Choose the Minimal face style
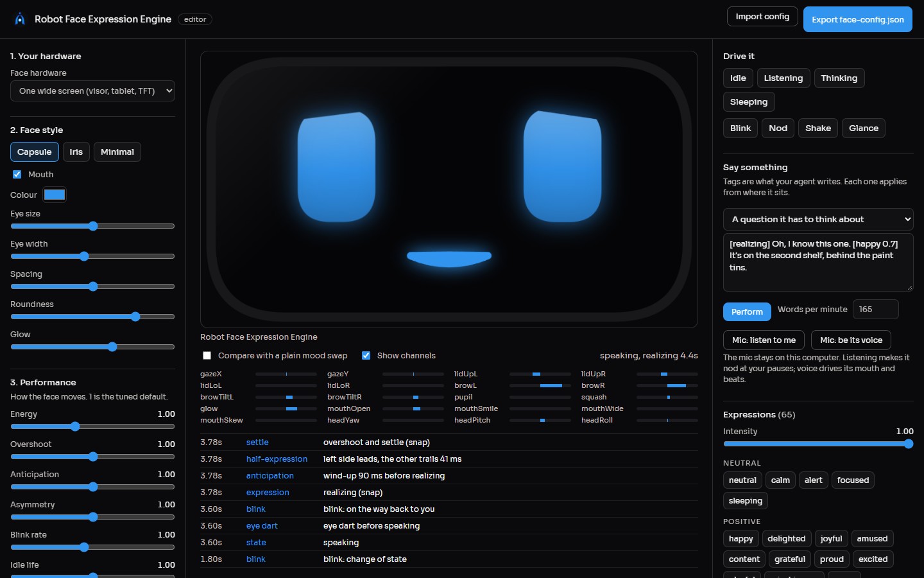The width and height of the screenshot is (924, 578). coord(117,152)
